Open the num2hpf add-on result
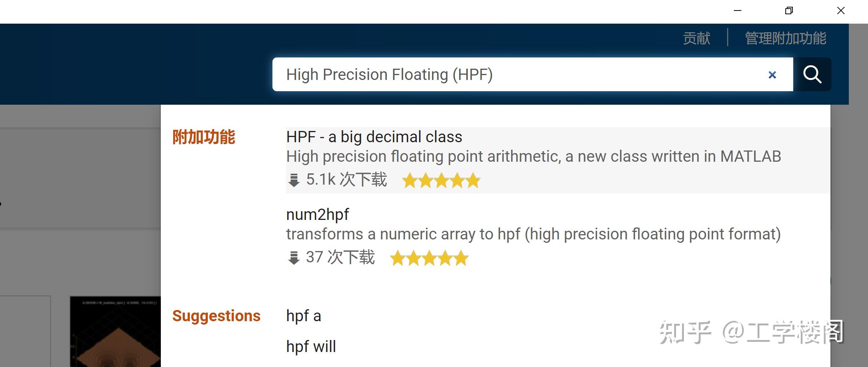Viewport: 868px width, 367px height. point(318,215)
